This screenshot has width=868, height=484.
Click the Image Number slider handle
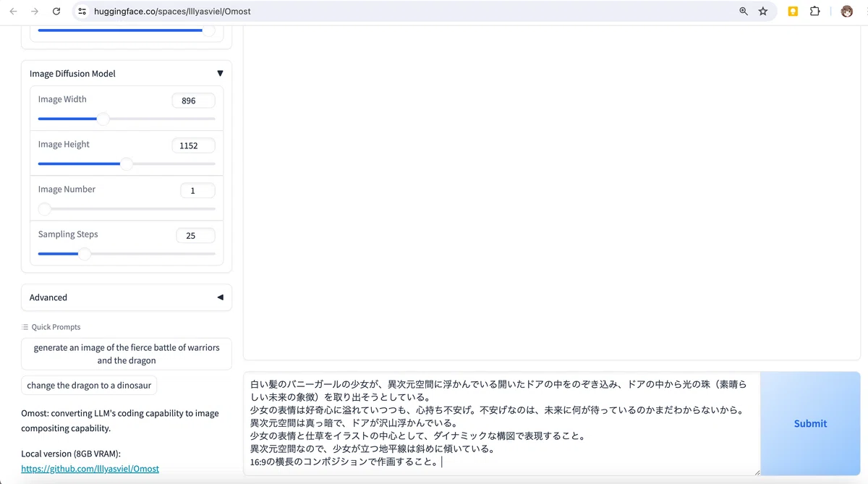pos(44,209)
